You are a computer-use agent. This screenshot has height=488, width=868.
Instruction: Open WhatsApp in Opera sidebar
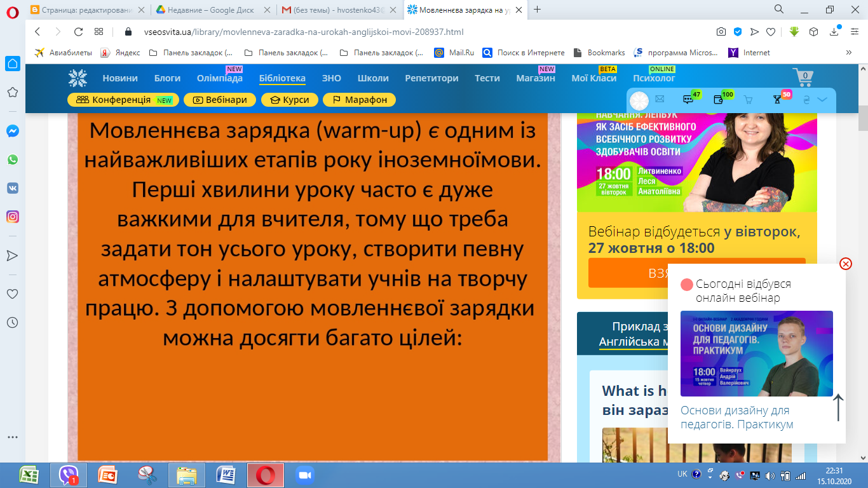pyautogui.click(x=12, y=159)
